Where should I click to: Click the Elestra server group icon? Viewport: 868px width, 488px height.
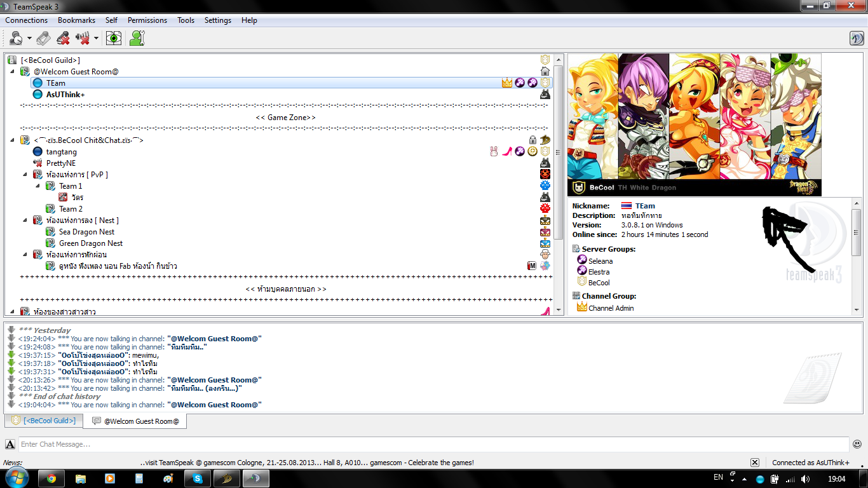581,271
